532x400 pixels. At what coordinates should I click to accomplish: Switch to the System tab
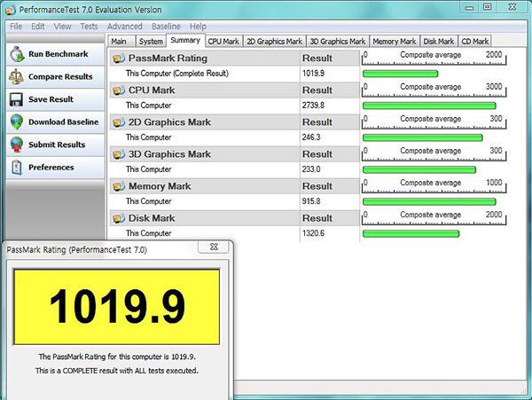tap(151, 41)
